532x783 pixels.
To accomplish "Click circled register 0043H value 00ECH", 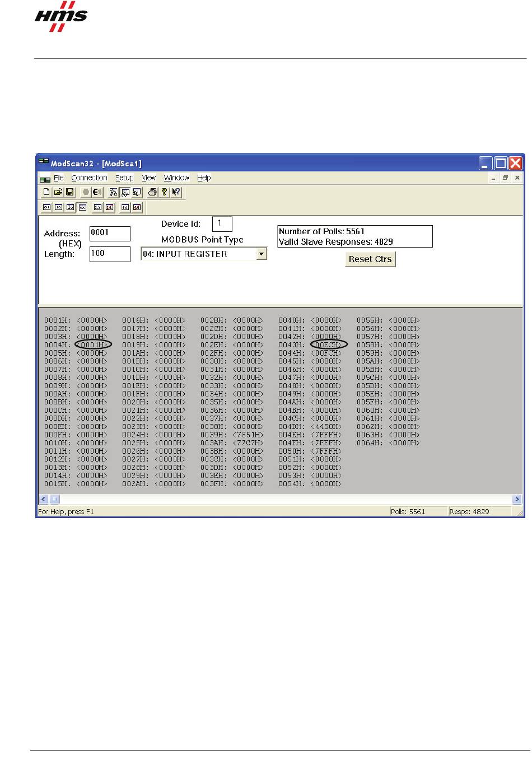I will pyautogui.click(x=329, y=345).
